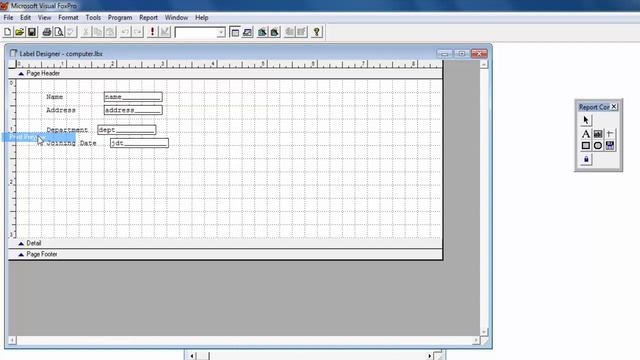Click the Command Window toolbar icon
The image size is (640, 360).
click(x=235, y=32)
